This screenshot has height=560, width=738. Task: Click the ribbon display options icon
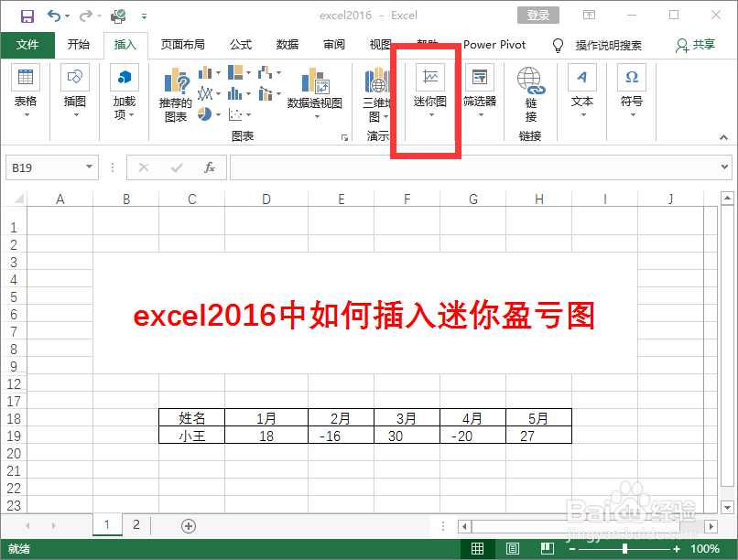[x=589, y=15]
